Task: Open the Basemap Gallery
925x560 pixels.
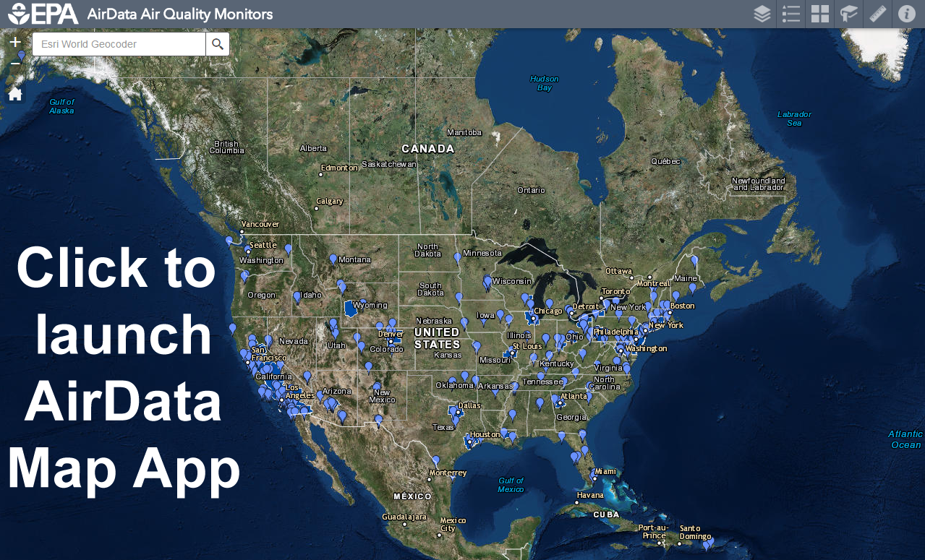Action: (819, 14)
